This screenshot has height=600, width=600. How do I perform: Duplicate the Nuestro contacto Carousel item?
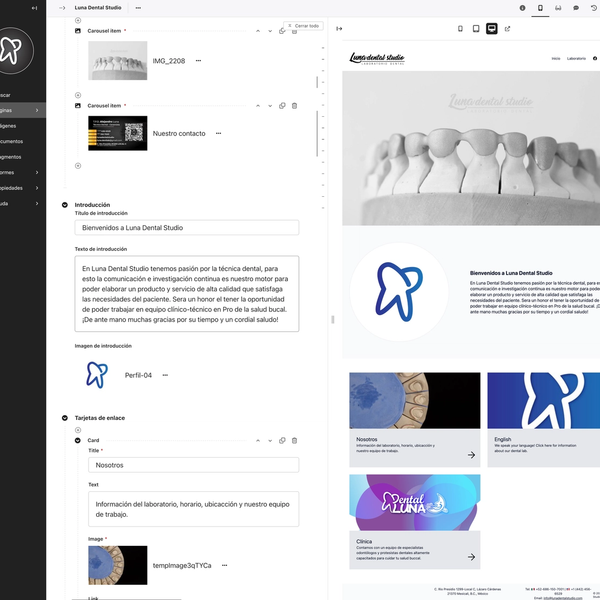(282, 106)
